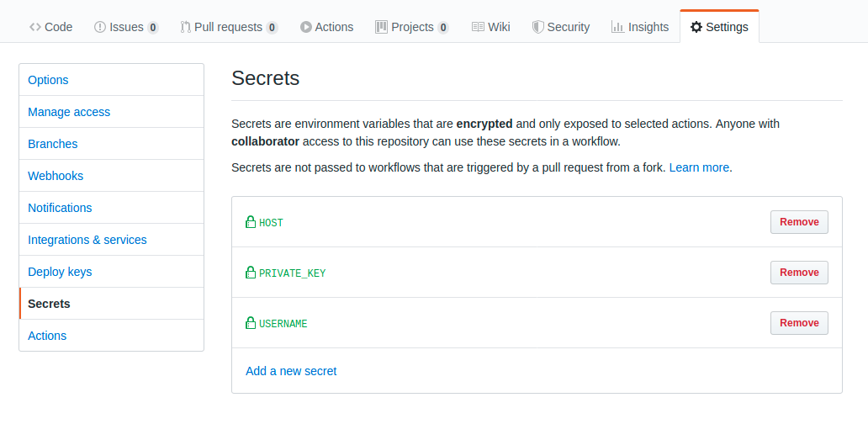Image resolution: width=868 pixels, height=424 pixels.
Task: Open Options in the settings sidebar
Action: [x=111, y=80]
